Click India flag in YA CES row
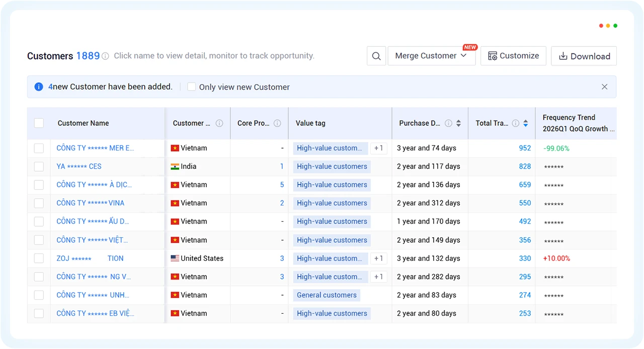Viewport: 644px width, 349px height. [175, 166]
